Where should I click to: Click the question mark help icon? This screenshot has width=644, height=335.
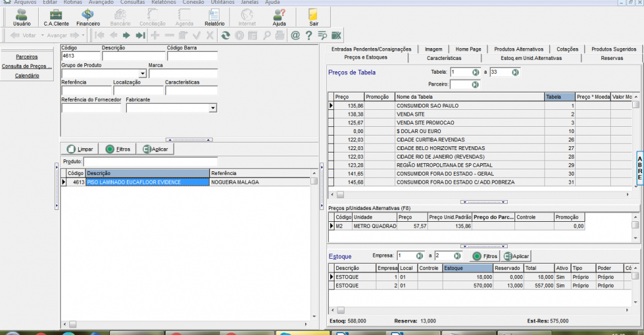tap(309, 36)
